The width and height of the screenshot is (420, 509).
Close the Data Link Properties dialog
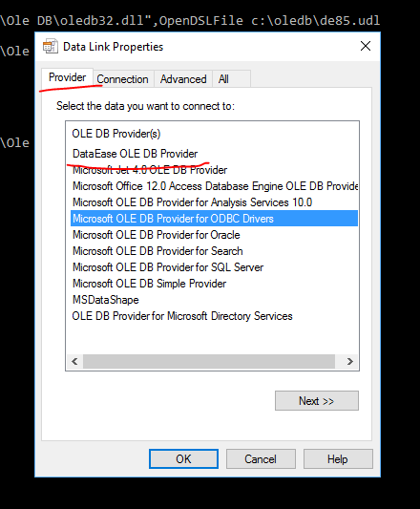[x=366, y=46]
